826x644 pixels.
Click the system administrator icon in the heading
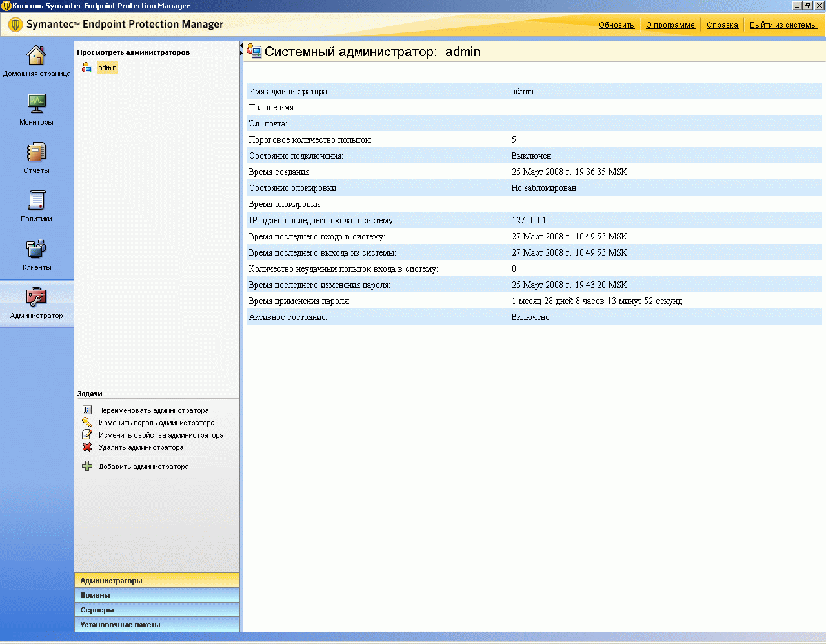[x=254, y=52]
